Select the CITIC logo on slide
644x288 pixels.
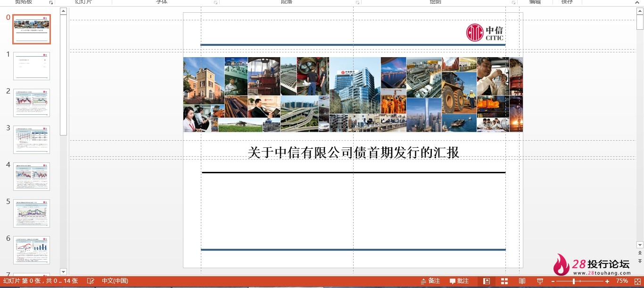485,33
